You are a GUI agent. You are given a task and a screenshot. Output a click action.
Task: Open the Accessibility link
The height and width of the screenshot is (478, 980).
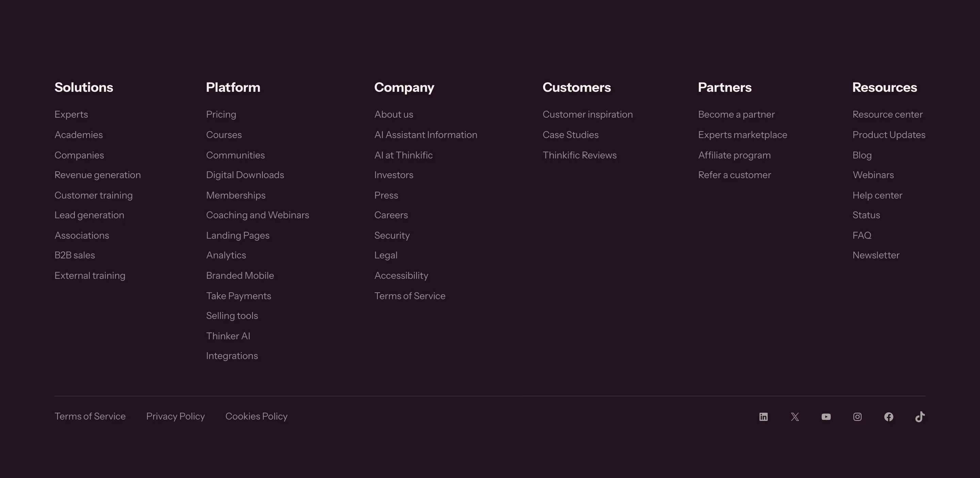pyautogui.click(x=401, y=276)
